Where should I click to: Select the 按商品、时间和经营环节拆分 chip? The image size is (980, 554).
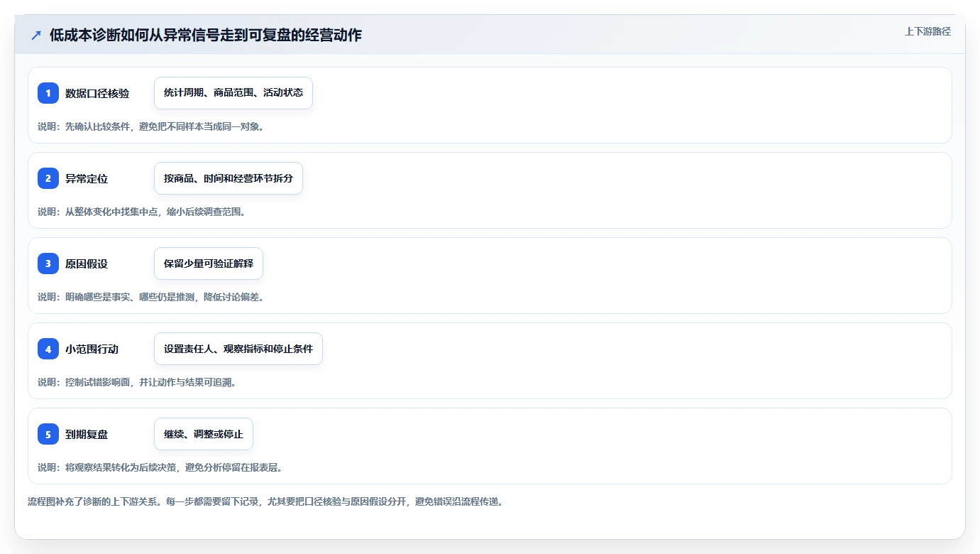pos(229,178)
